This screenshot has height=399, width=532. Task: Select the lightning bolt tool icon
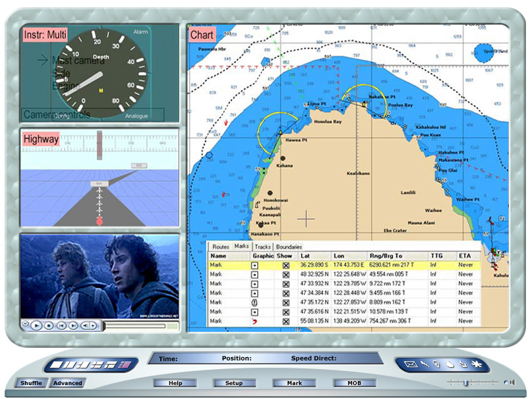point(423,364)
